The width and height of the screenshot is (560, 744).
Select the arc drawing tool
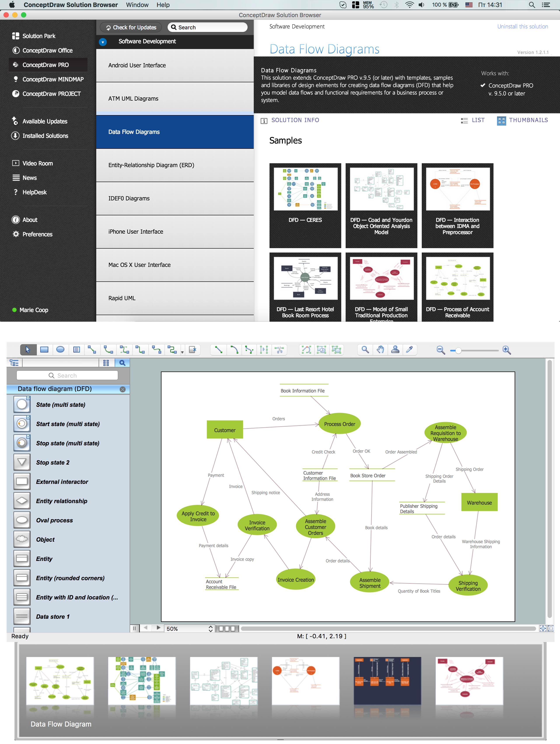click(x=234, y=350)
